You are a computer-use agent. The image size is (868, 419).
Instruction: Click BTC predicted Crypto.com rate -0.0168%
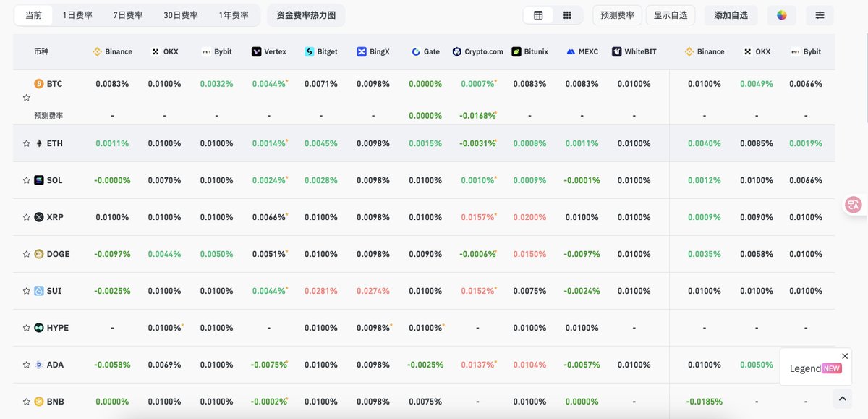coord(477,116)
